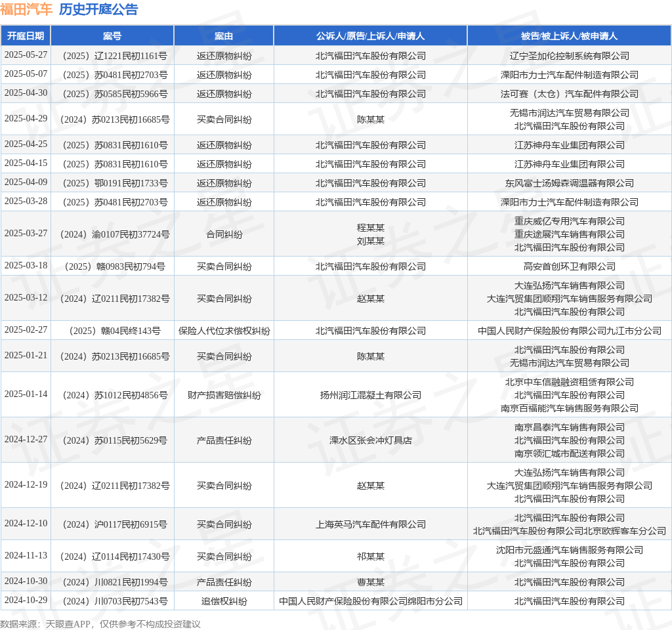The image size is (672, 630).
Task: Click case number (2025)鄂0191民初1733号
Action: 112,183
